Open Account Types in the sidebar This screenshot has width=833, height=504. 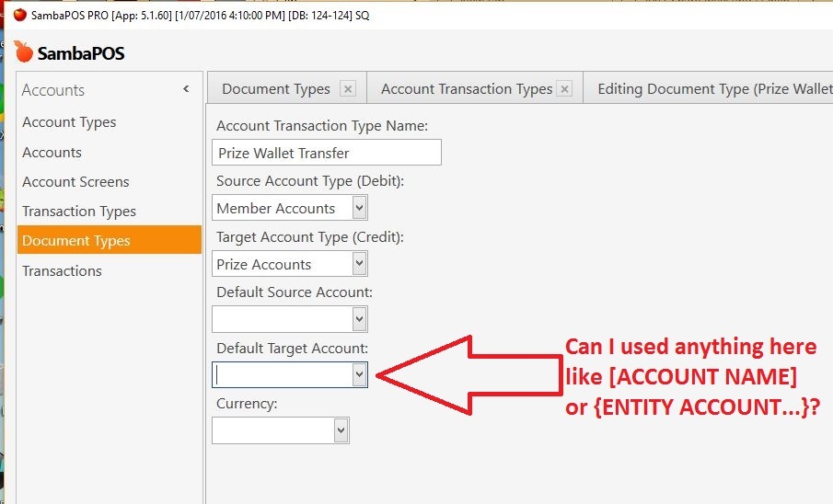click(69, 122)
